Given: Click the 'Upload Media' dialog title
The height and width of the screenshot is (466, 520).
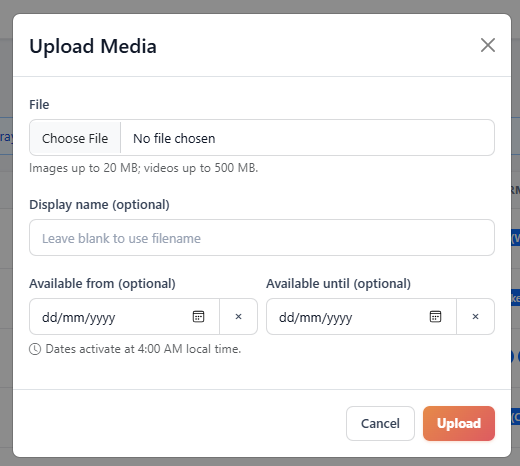Looking at the screenshot, I should click(93, 46).
